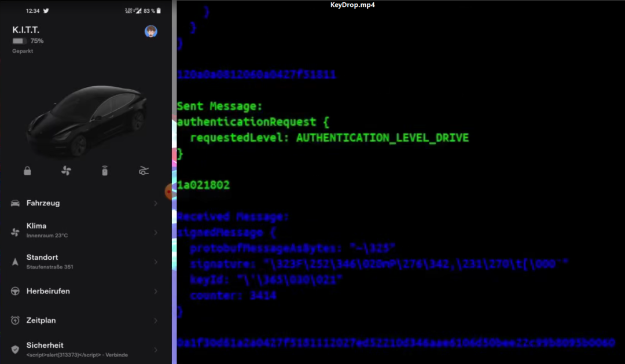625x364 pixels.
Task: Tap the lock icon below the car
Action: (x=27, y=171)
